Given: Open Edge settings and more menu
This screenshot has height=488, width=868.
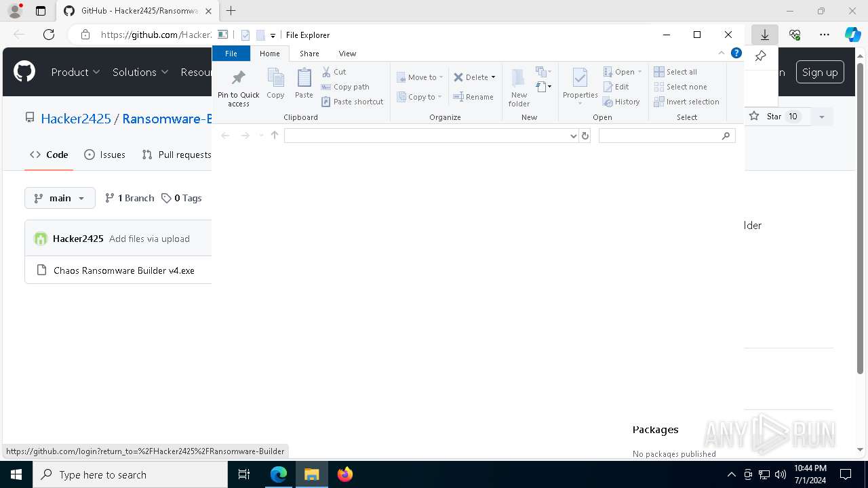Looking at the screenshot, I should point(824,35).
